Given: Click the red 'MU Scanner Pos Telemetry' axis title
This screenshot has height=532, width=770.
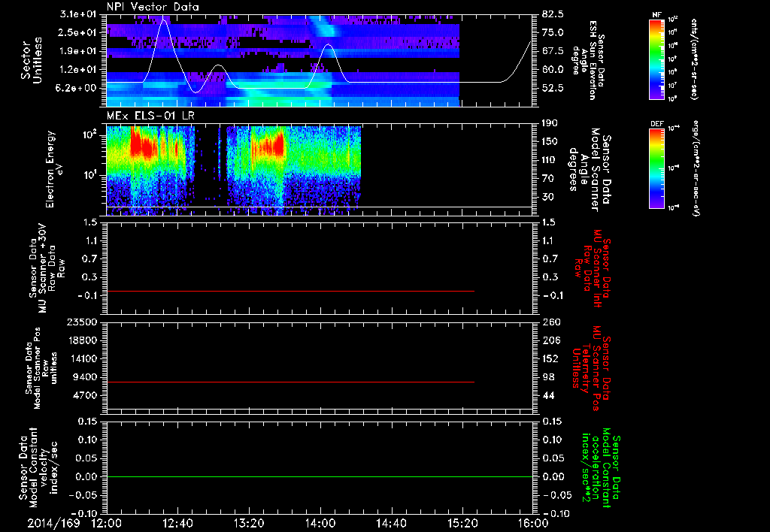Looking at the screenshot, I should [591, 368].
